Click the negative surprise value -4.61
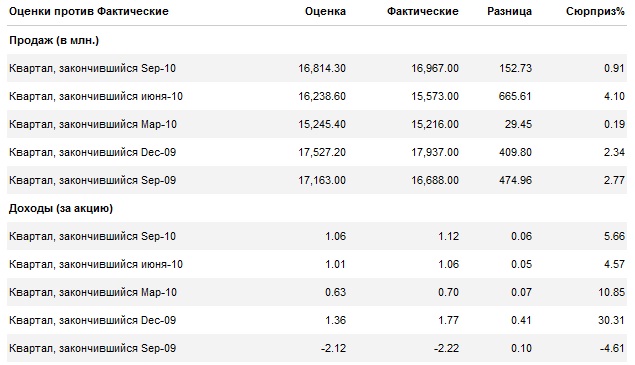 612,348
